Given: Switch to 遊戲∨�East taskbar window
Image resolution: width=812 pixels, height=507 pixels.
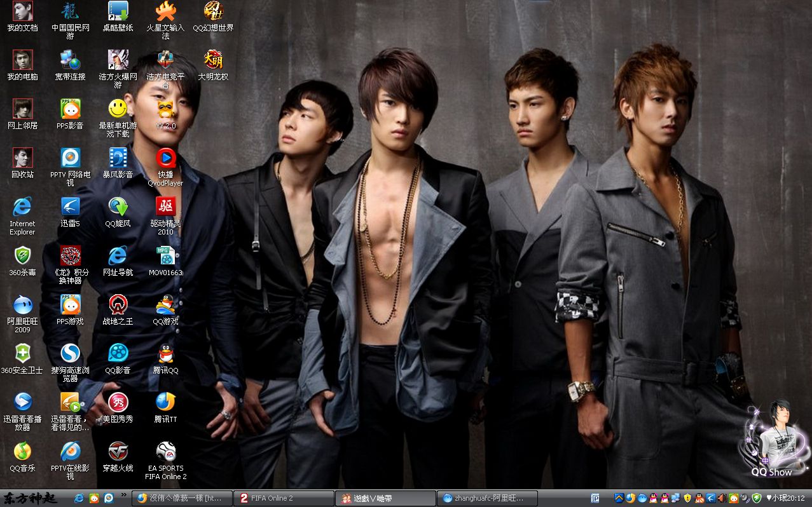Looking at the screenshot, I should (x=387, y=498).
